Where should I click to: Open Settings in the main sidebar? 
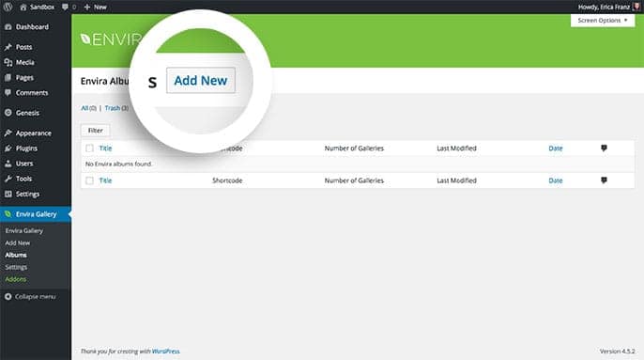27,194
